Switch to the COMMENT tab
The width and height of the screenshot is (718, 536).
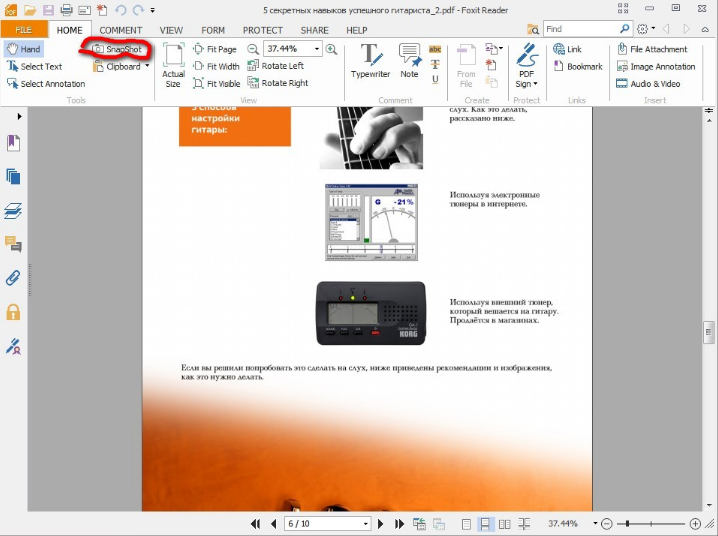click(120, 30)
